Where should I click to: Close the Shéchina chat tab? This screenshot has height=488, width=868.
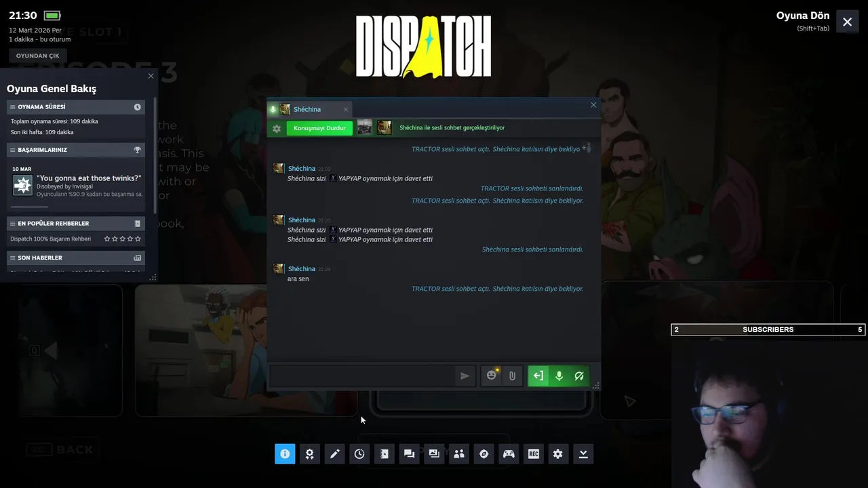click(x=345, y=109)
